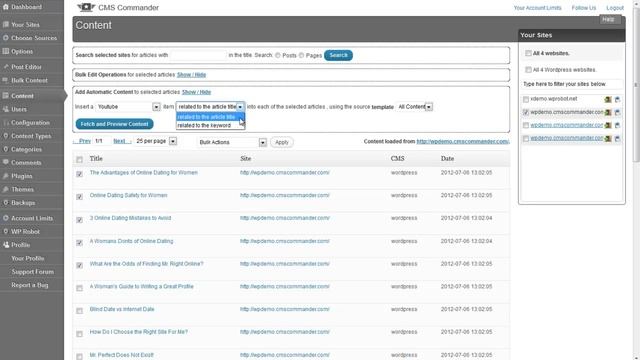The image size is (640, 360).
Task: Open the Report a Bug submenu item
Action: coord(30,285)
